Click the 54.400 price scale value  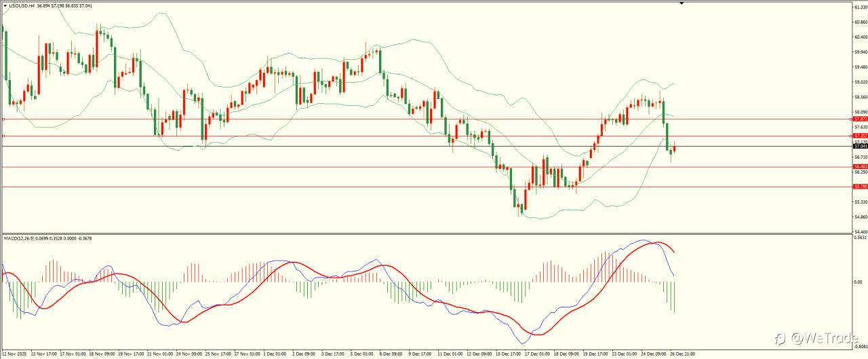861,232
